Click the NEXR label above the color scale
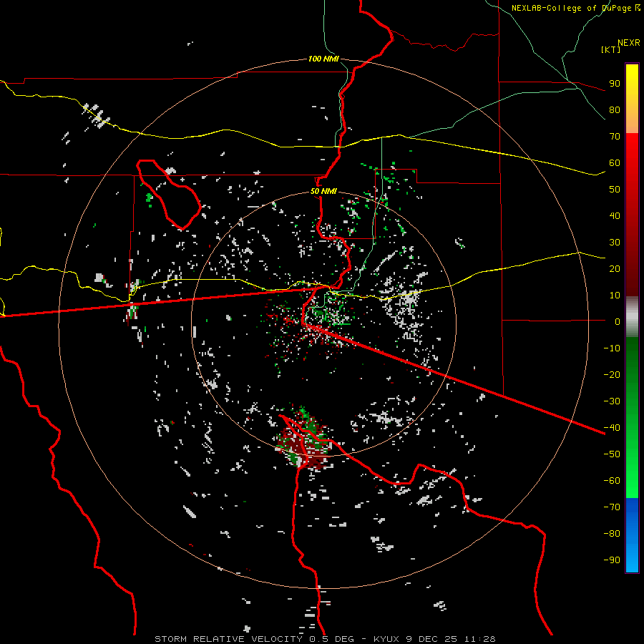The height and width of the screenshot is (644, 644). (x=629, y=43)
